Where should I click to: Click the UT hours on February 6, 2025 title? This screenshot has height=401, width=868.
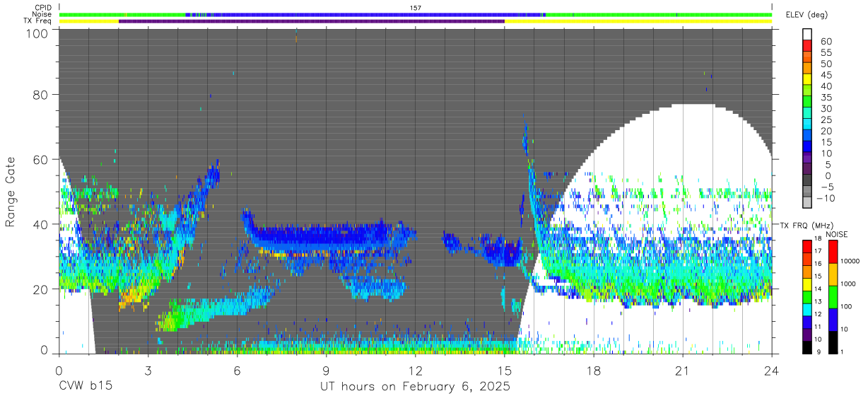(416, 388)
